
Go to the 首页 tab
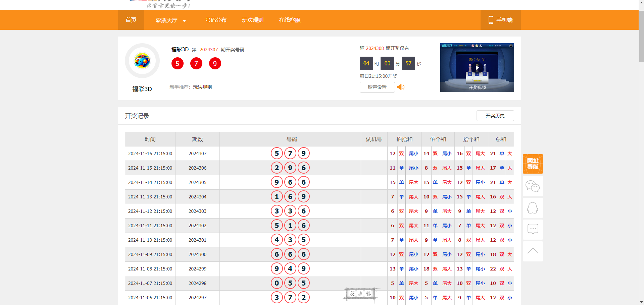click(131, 20)
